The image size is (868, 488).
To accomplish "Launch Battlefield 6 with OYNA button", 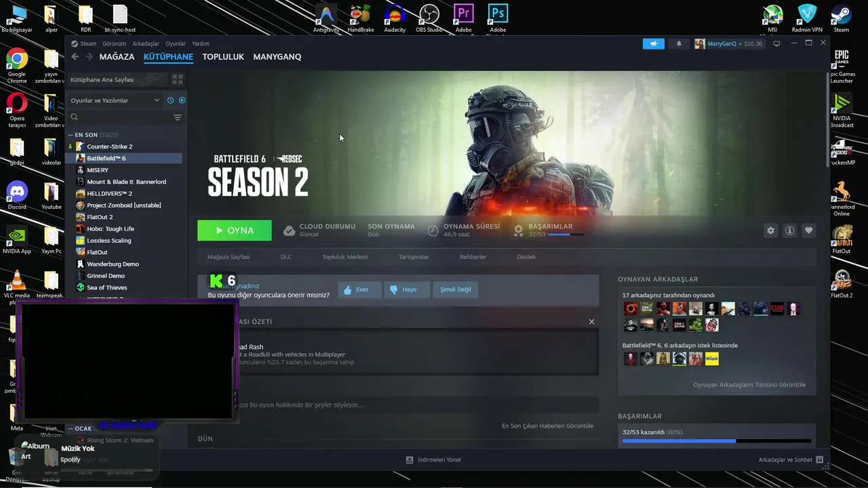I will click(x=235, y=230).
